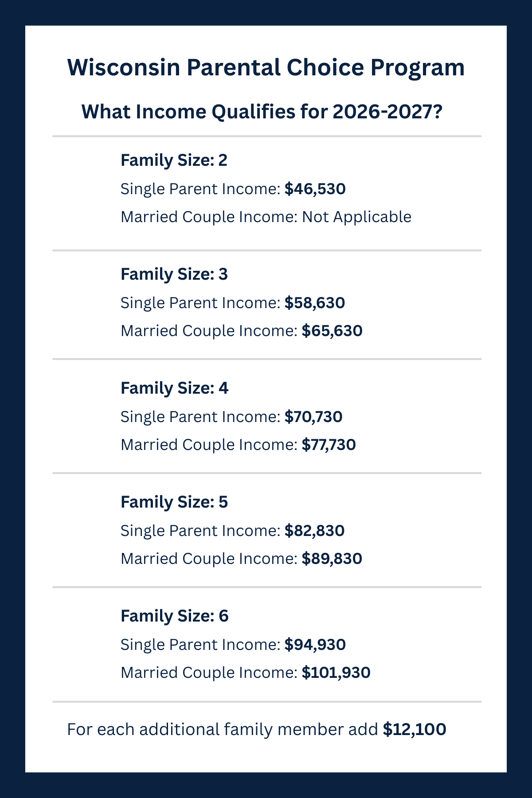Click the 'Not Applicable' married couple text
Screen dimensions: 532x798
coord(356,217)
